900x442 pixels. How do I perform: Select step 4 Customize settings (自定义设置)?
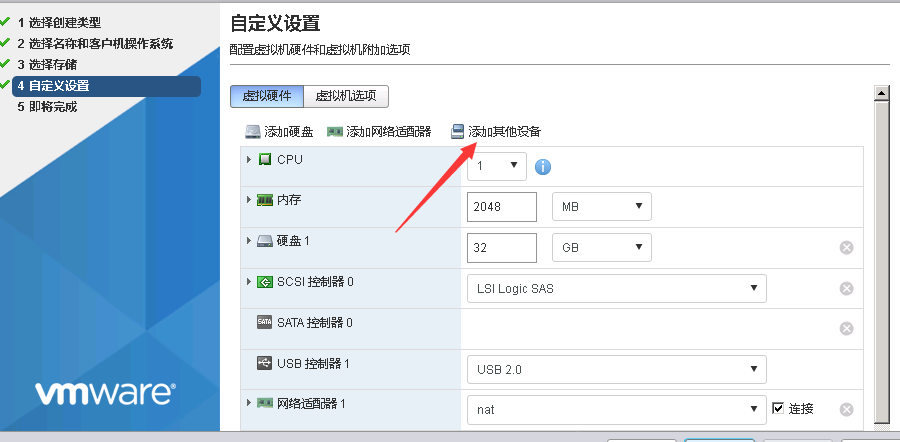point(107,86)
